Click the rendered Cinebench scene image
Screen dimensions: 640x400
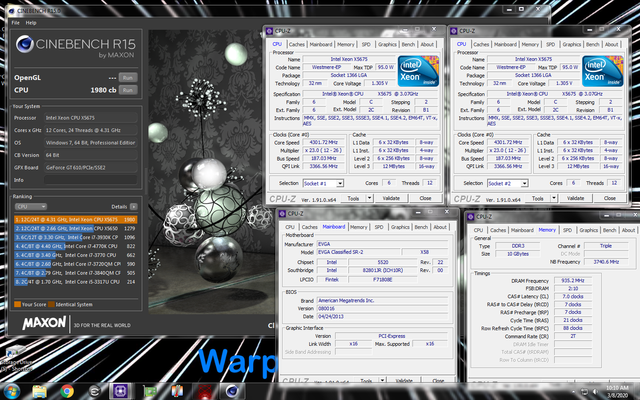click(x=211, y=171)
